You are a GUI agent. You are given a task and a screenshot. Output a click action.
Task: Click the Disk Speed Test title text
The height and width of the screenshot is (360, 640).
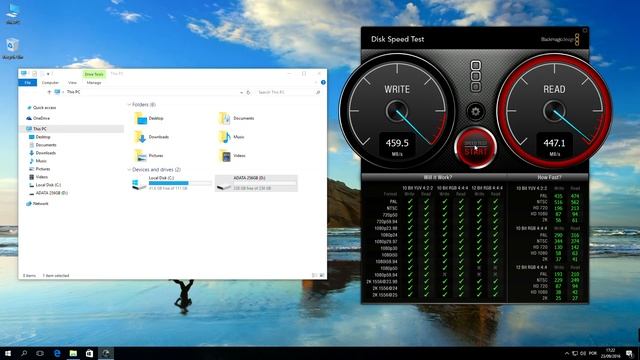(x=397, y=39)
